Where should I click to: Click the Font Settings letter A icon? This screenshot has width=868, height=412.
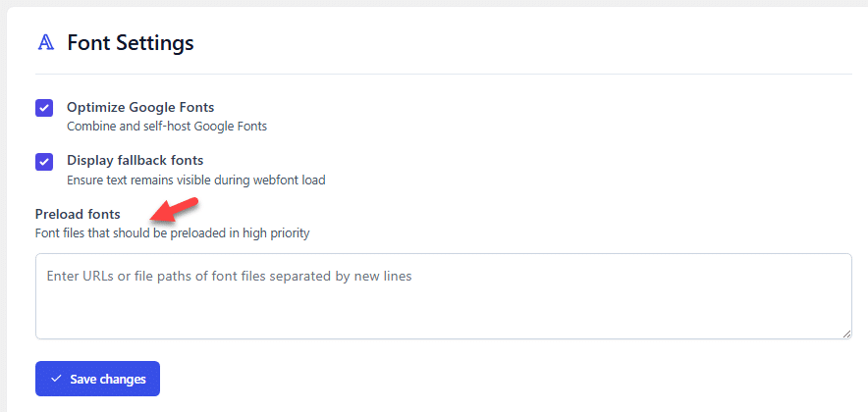tap(46, 42)
